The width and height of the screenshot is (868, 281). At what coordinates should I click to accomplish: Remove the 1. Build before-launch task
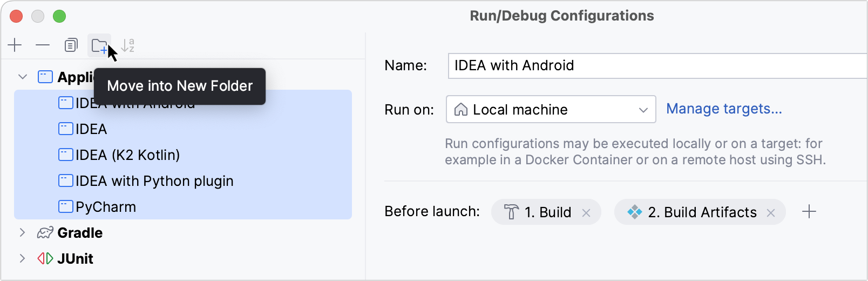click(586, 213)
